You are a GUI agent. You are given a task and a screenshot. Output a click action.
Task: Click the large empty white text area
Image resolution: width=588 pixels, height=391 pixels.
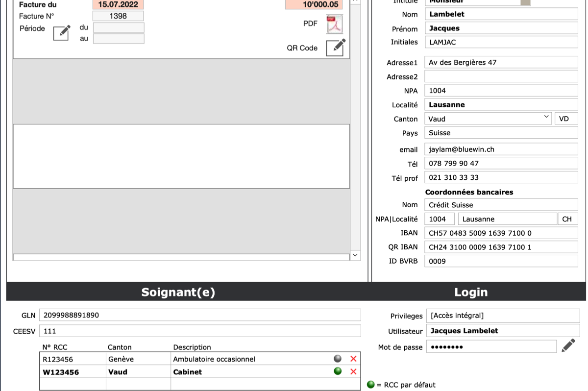[x=181, y=156]
